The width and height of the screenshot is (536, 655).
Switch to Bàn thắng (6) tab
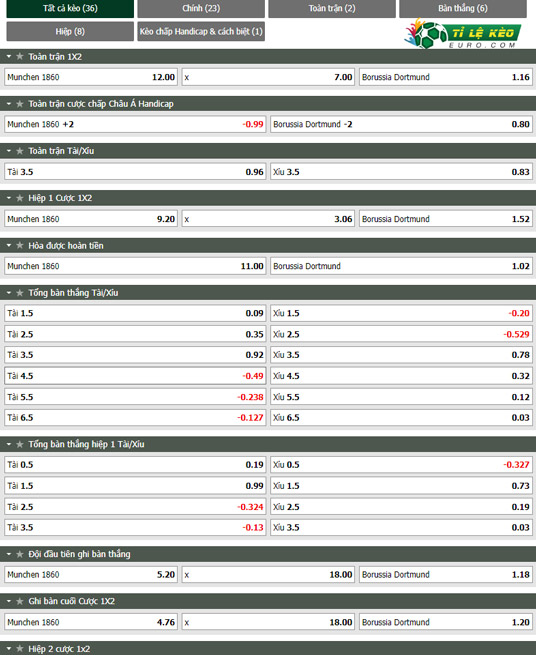click(x=463, y=8)
